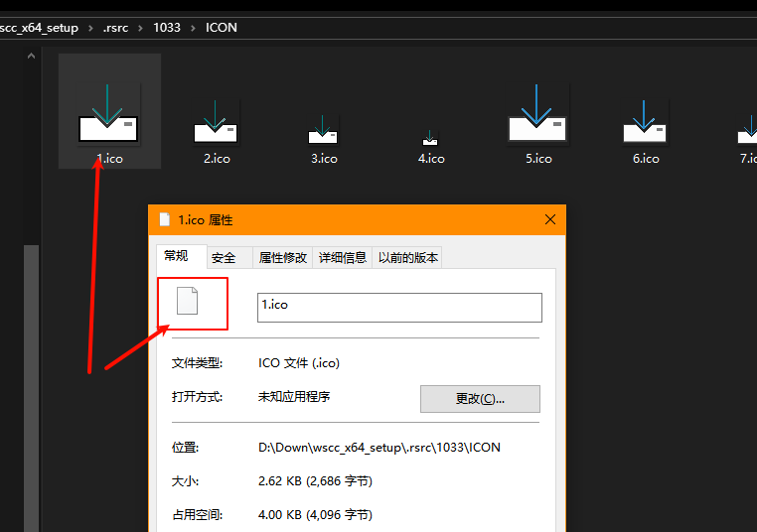Click the blank file icon in properties dialog

click(187, 301)
